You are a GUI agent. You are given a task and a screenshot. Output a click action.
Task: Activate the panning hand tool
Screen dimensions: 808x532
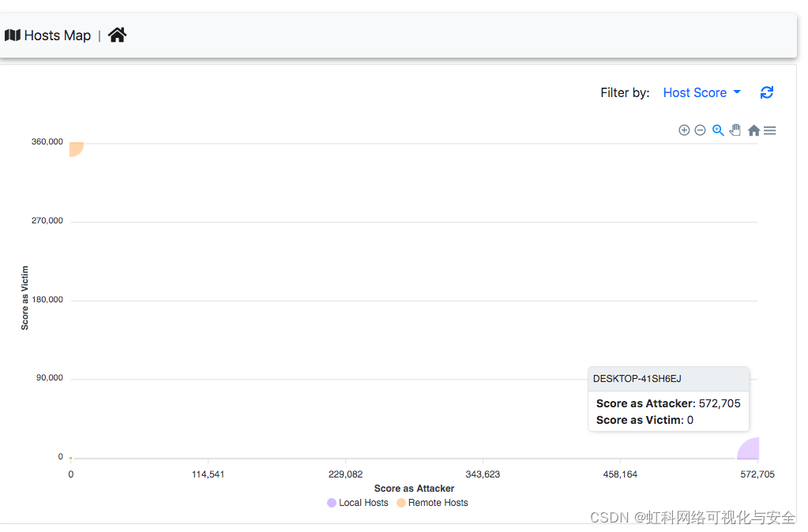735,129
